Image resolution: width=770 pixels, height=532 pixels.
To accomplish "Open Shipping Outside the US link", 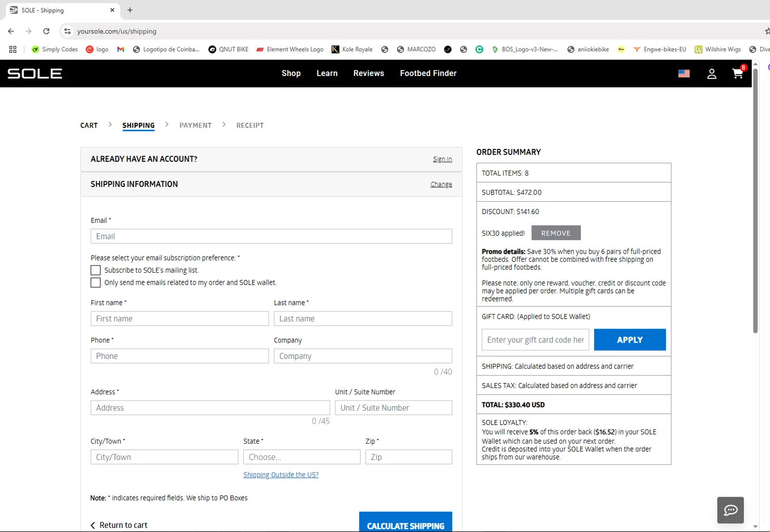I will [x=281, y=475].
